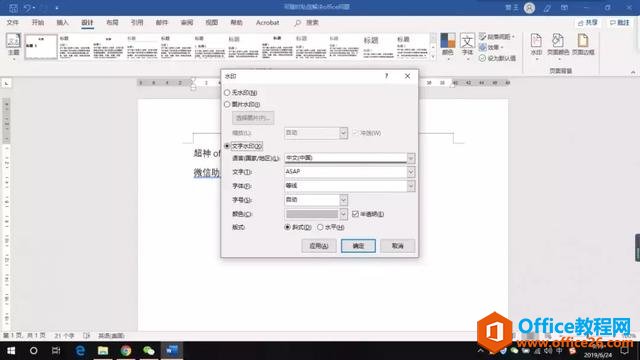Select the No watermark radio option
This screenshot has width=640, height=360.
[x=227, y=93]
